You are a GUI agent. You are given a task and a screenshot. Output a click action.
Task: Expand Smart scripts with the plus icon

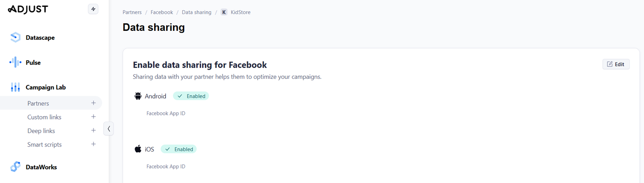93,144
